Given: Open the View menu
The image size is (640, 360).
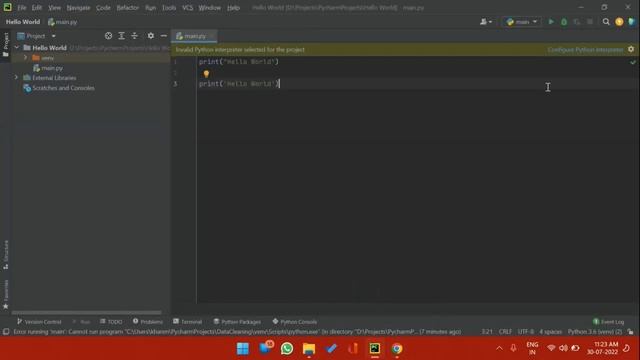Looking at the screenshot, I should pos(54,8).
